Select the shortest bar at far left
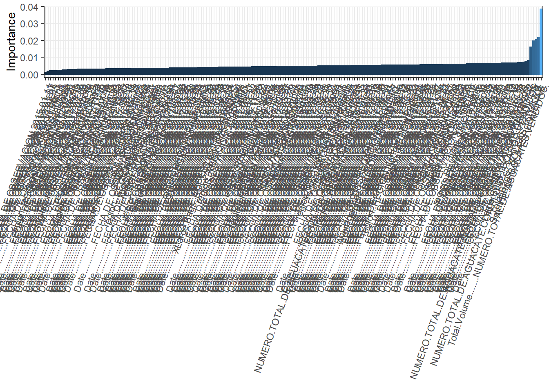Image resolution: width=549 pixels, height=392 pixels. pos(45,73)
